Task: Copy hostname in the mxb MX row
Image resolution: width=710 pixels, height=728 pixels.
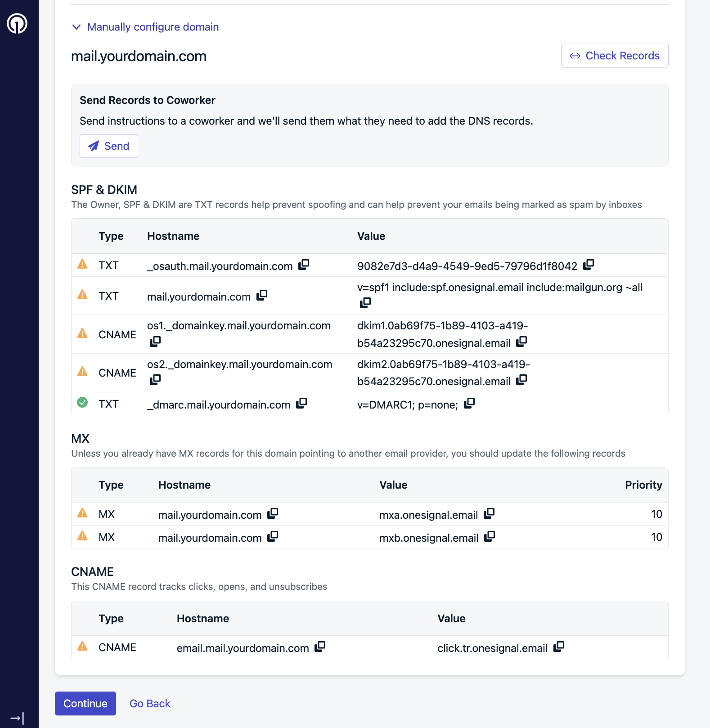Action: (x=273, y=536)
